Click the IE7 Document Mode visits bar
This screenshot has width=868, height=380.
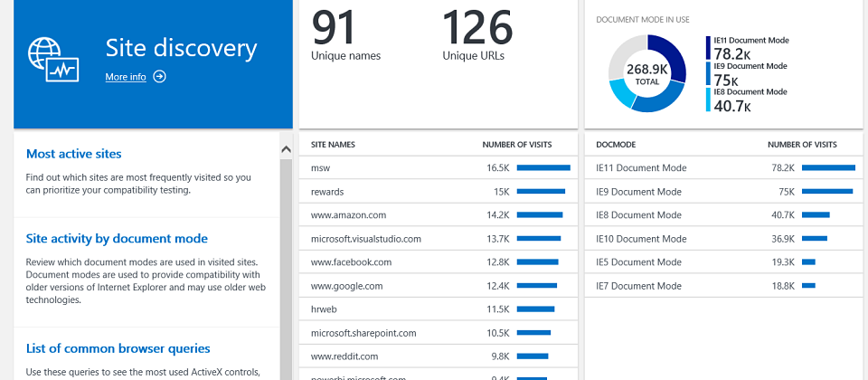(x=808, y=286)
